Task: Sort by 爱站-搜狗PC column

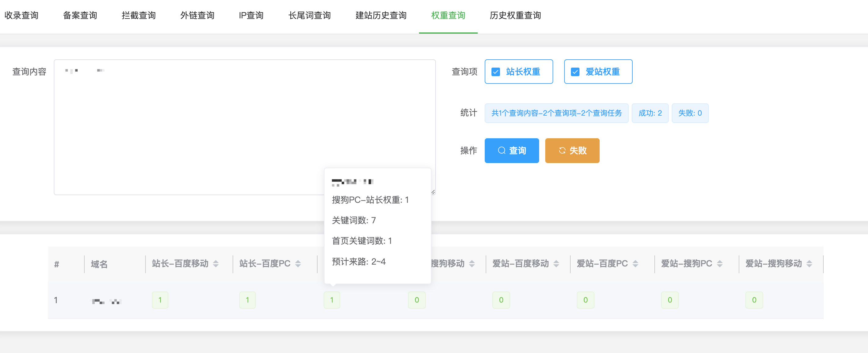Action: tap(720, 264)
